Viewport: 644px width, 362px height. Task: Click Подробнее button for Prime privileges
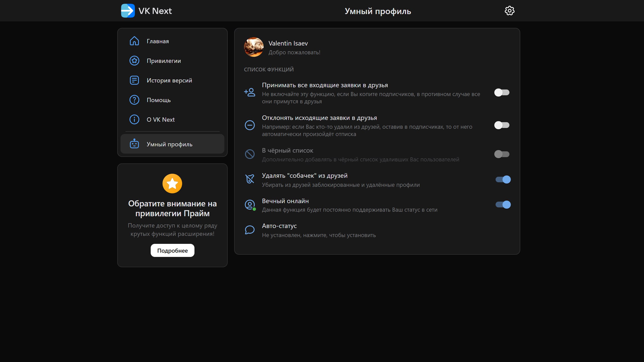172,250
